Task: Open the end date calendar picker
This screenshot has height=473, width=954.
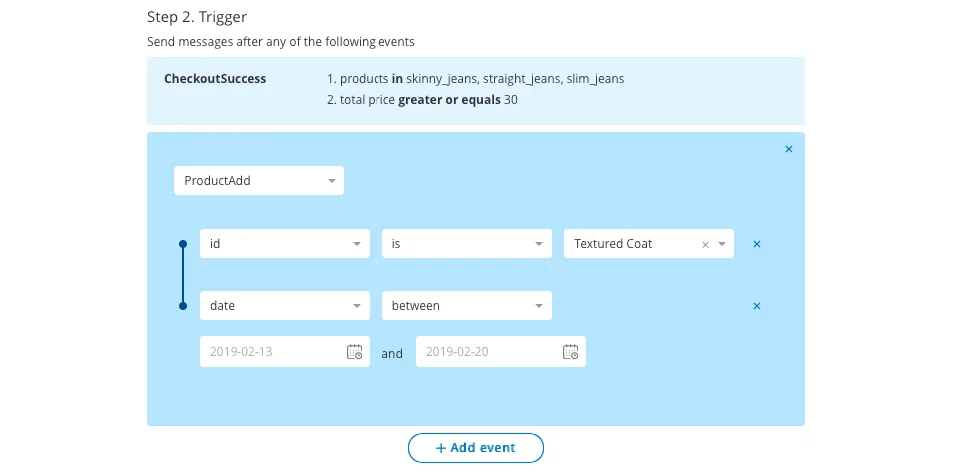Action: pos(570,352)
